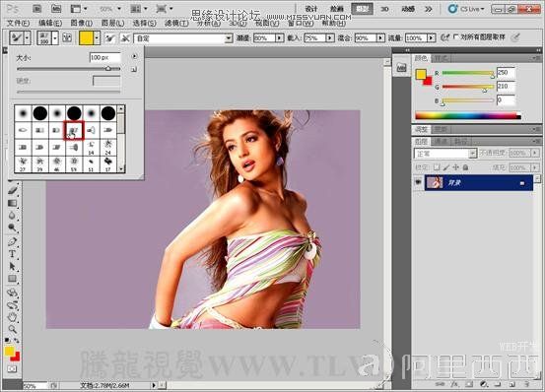Select the Zoom tool in toolbox
This screenshot has height=392, width=545.
pyautogui.click(x=13, y=329)
